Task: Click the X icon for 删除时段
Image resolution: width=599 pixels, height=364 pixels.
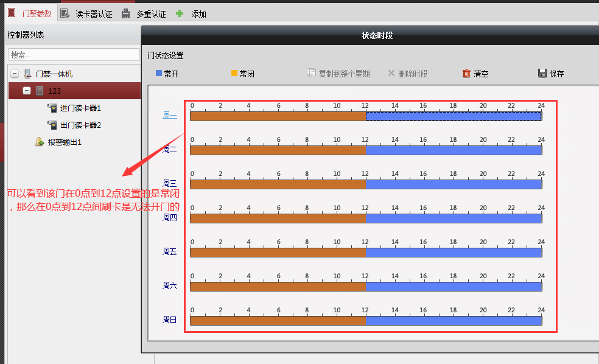Action: (391, 74)
